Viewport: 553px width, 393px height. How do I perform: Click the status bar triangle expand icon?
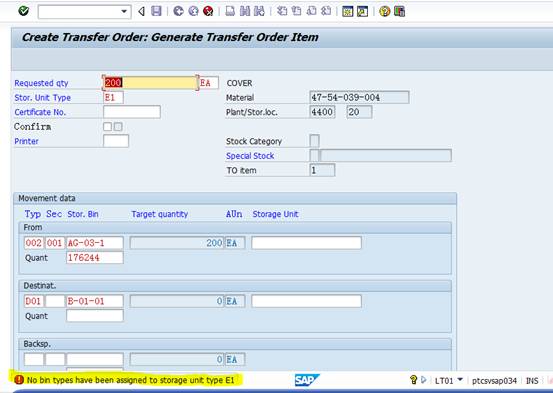pos(424,380)
